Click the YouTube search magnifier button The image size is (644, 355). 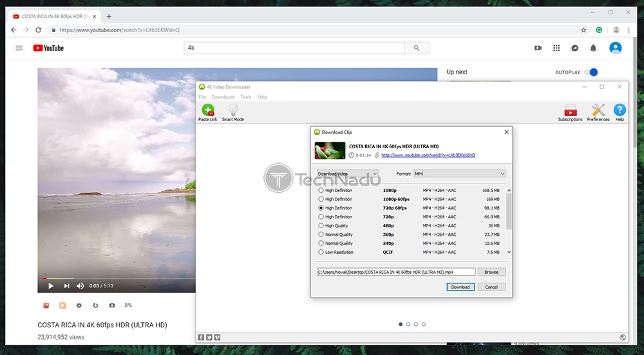[x=417, y=48]
